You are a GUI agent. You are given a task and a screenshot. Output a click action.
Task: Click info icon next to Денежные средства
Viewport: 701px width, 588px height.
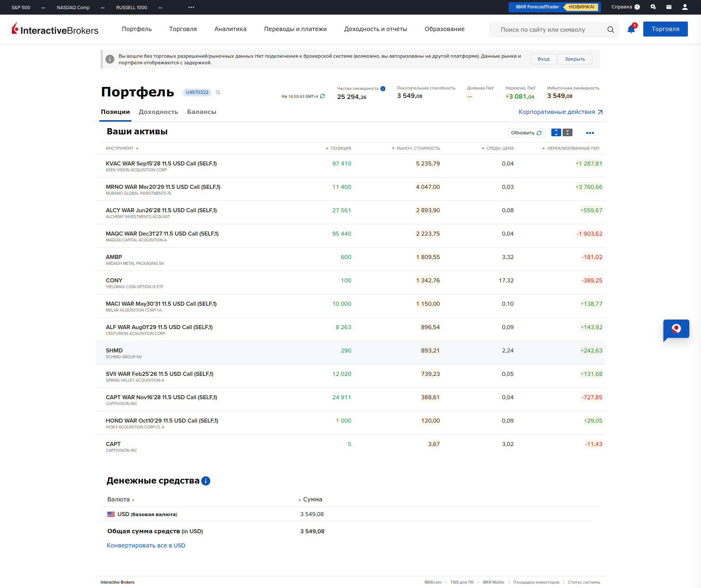206,481
